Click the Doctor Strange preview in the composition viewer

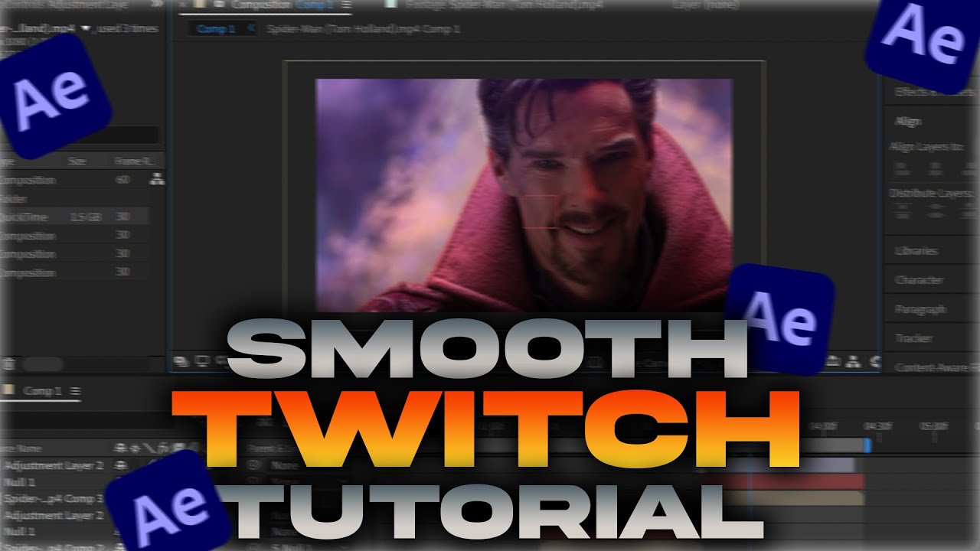tap(524, 195)
